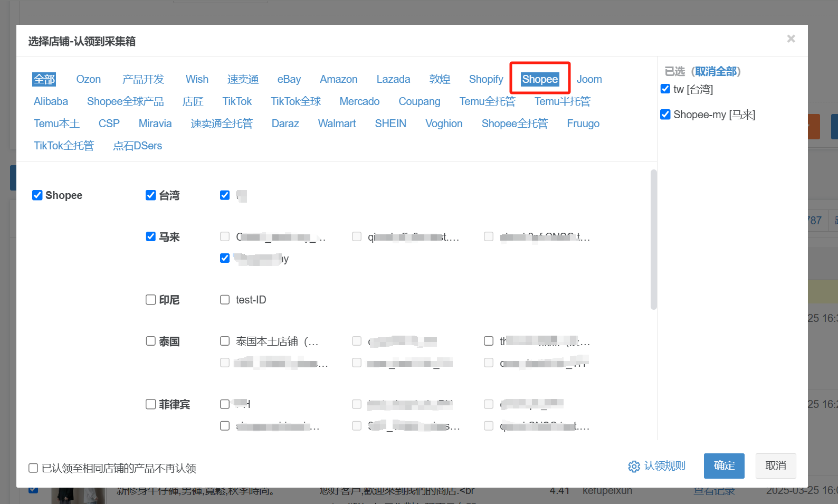Open the 店匠 tab

(193, 101)
